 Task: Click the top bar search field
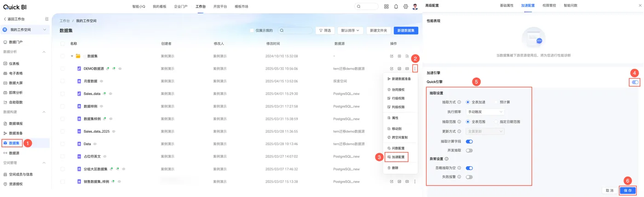click(x=366, y=6)
